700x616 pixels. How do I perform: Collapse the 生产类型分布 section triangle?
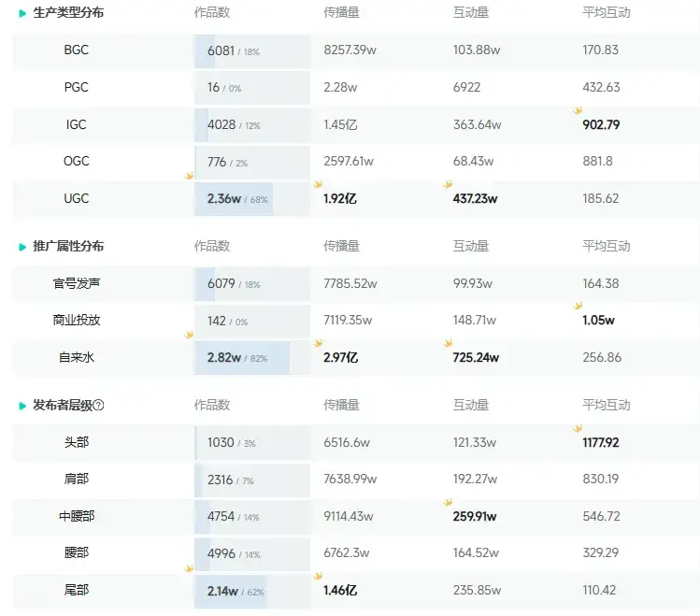(x=22, y=13)
